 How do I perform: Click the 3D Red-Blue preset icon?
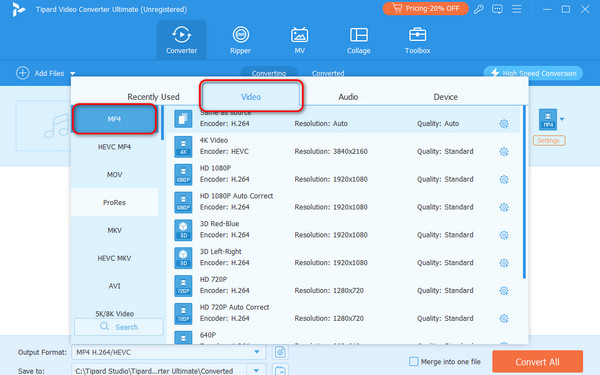[x=183, y=230]
